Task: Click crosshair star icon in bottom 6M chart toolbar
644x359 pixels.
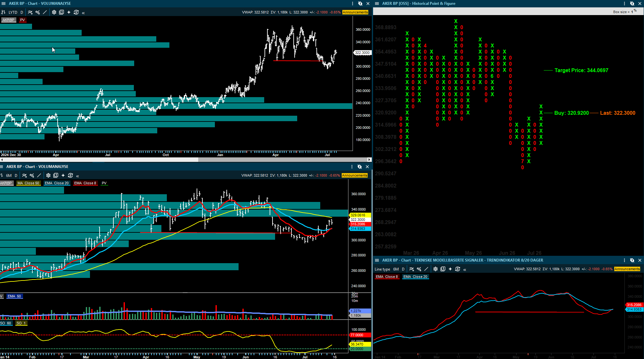Action: pyautogui.click(x=63, y=175)
